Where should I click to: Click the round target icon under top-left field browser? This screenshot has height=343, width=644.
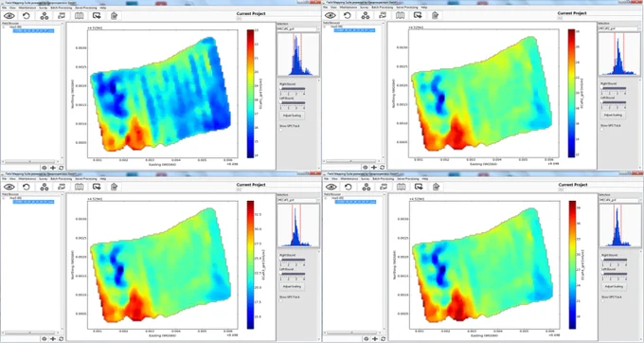tap(44, 168)
